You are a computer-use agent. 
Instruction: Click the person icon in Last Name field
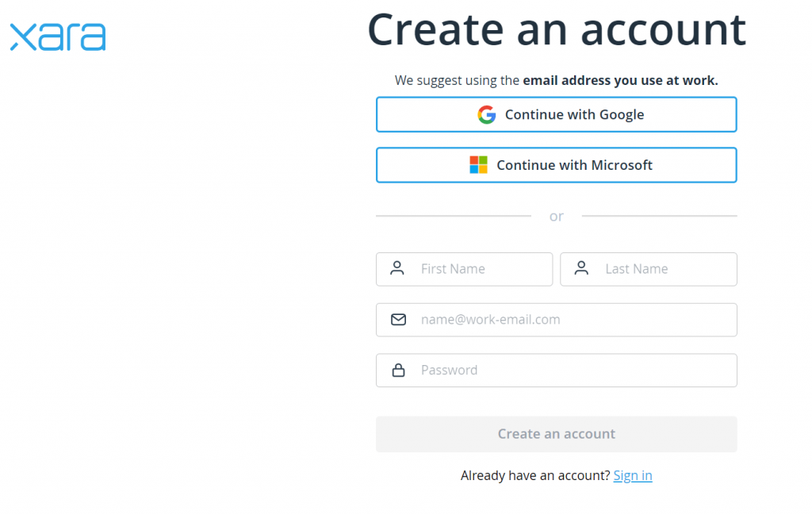point(581,269)
